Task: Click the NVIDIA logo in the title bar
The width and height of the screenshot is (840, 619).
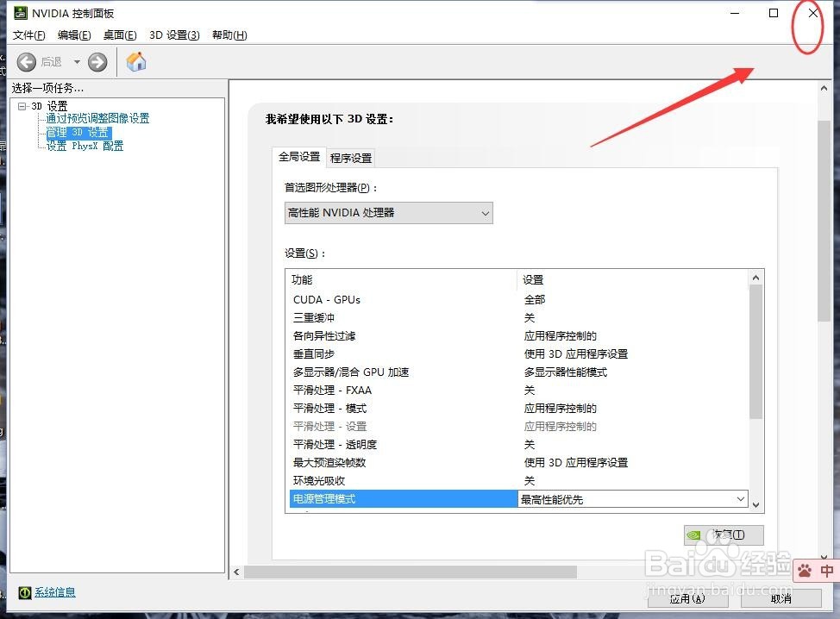Action: coord(19,13)
